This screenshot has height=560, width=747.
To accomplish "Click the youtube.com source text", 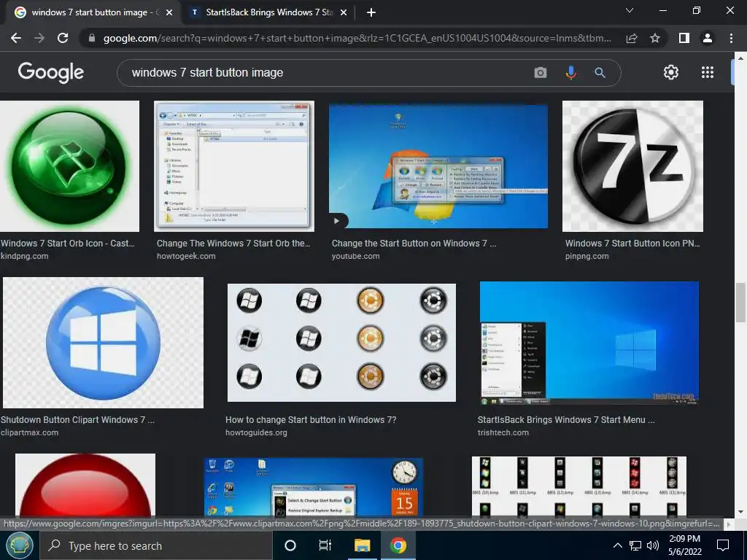I will point(355,256).
